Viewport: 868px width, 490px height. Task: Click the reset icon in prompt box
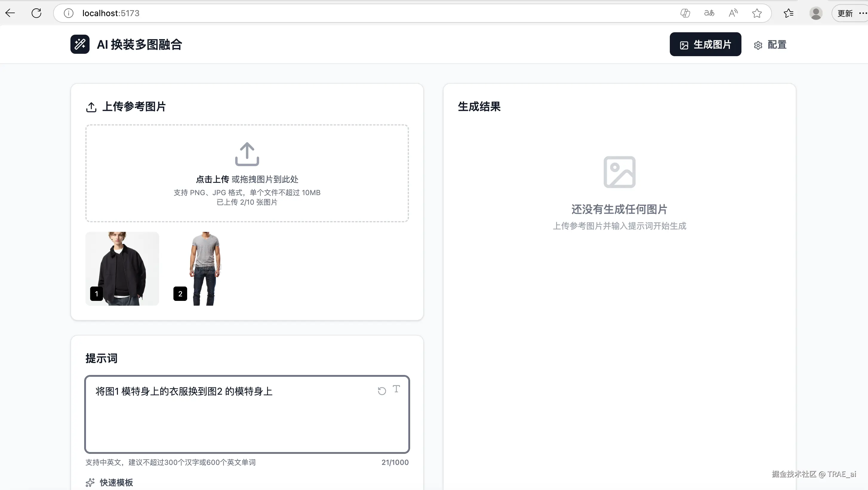tap(381, 391)
